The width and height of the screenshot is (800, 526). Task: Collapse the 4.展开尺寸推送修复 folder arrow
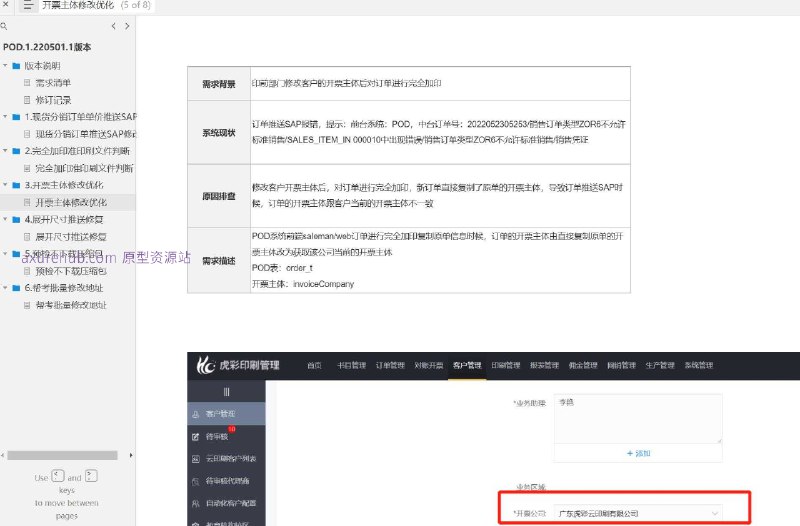click(x=5, y=219)
